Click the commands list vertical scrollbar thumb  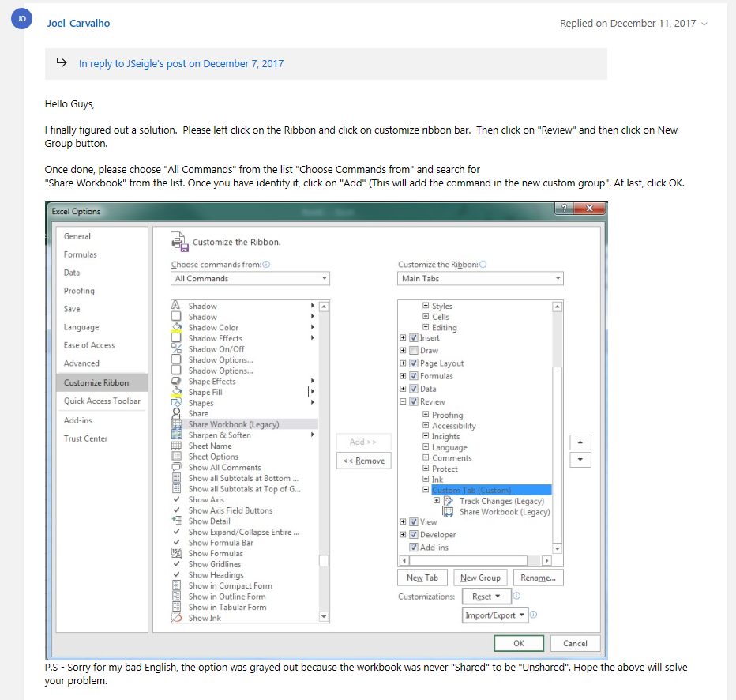324,561
